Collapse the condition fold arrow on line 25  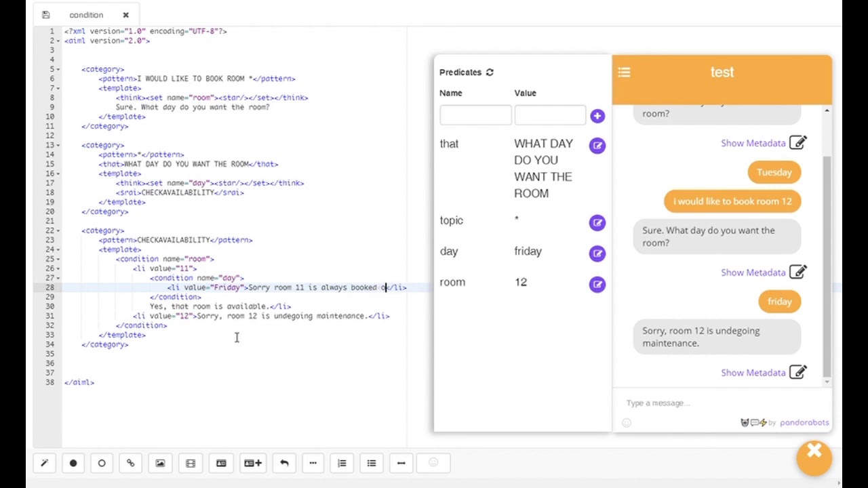[x=58, y=259]
